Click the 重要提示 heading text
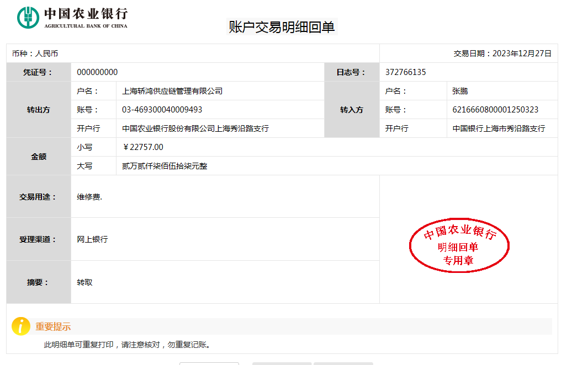Image resolution: width=588 pixels, height=365 pixels. pyautogui.click(x=53, y=326)
